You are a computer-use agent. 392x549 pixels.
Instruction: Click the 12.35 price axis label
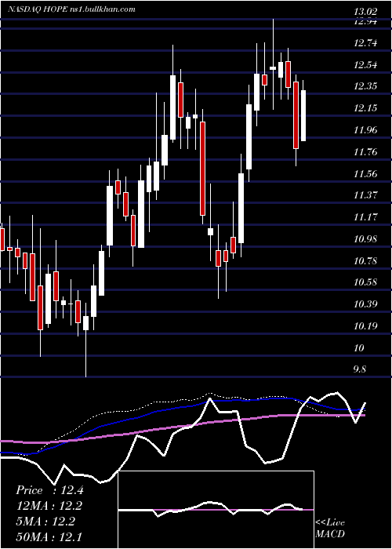tap(366, 86)
